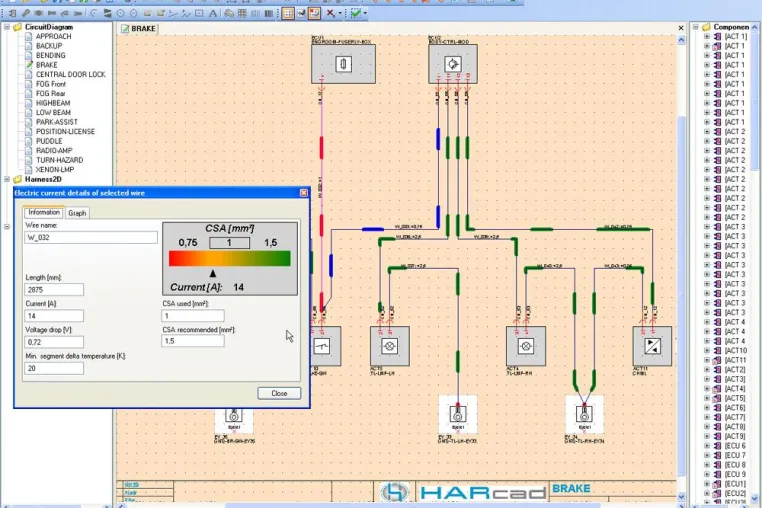
Task: Open the PUDDLE circuit diagram
Action: [x=49, y=141]
